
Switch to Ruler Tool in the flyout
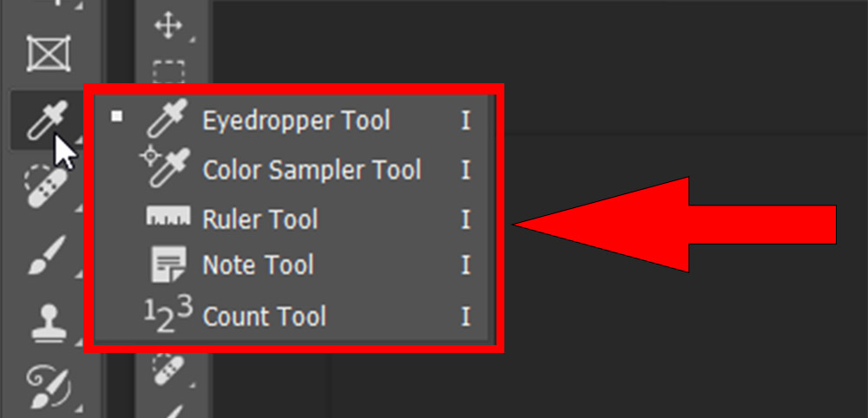260,219
